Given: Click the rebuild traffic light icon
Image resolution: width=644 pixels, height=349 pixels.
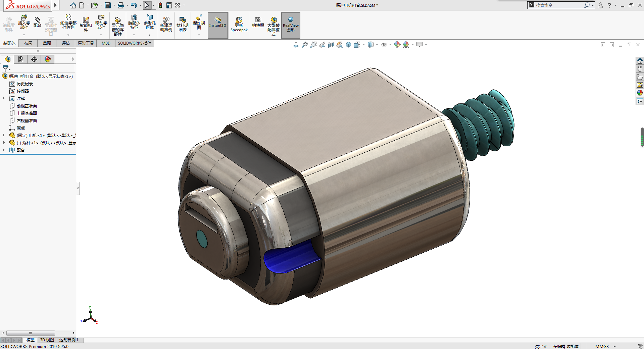Looking at the screenshot, I should coord(160,5).
